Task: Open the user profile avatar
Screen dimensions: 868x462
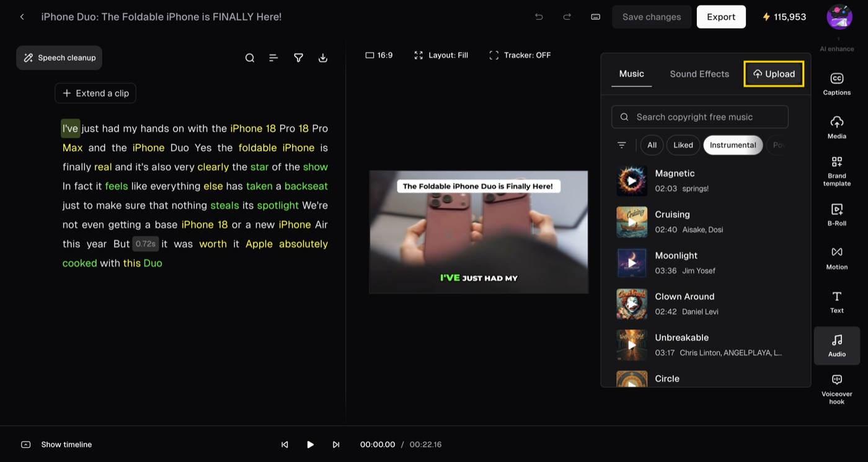Action: (x=839, y=17)
